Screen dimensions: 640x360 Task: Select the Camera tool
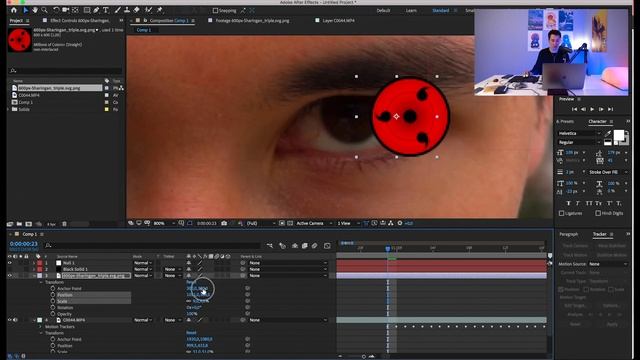point(65,10)
